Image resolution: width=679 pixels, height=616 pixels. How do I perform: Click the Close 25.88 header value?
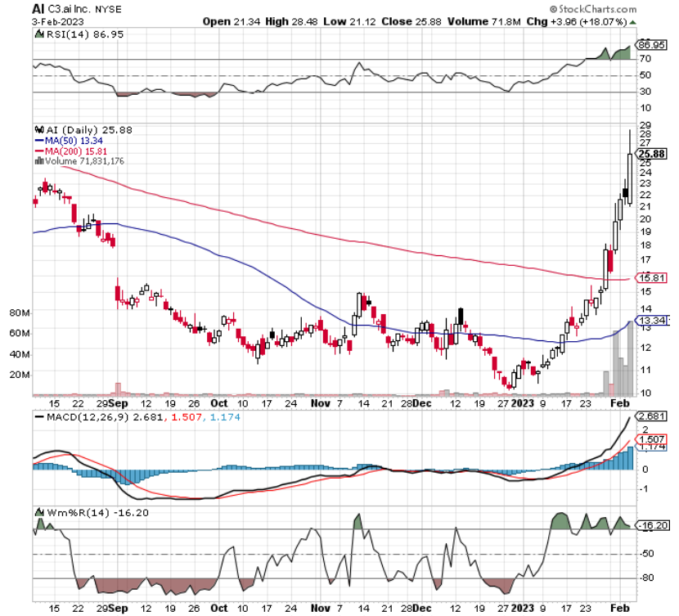411,21
